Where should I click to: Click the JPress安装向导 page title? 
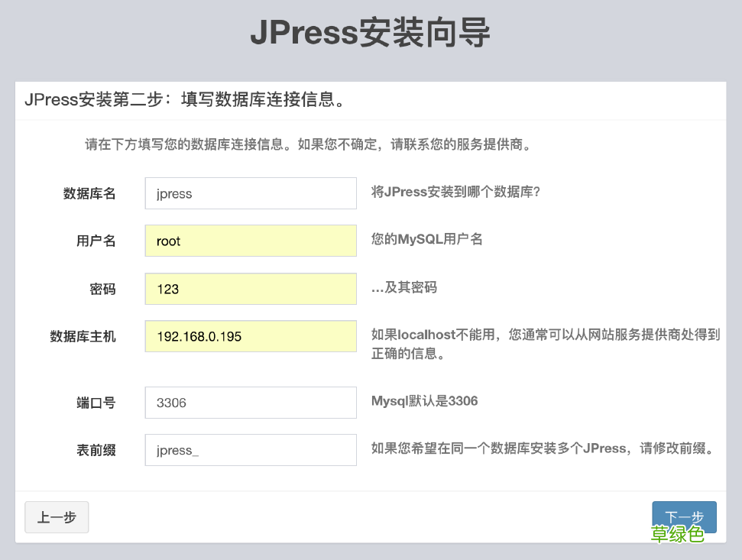[x=371, y=34]
